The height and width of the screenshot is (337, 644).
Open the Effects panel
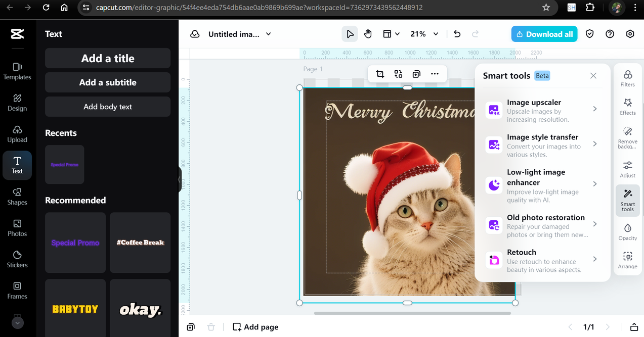point(627,107)
